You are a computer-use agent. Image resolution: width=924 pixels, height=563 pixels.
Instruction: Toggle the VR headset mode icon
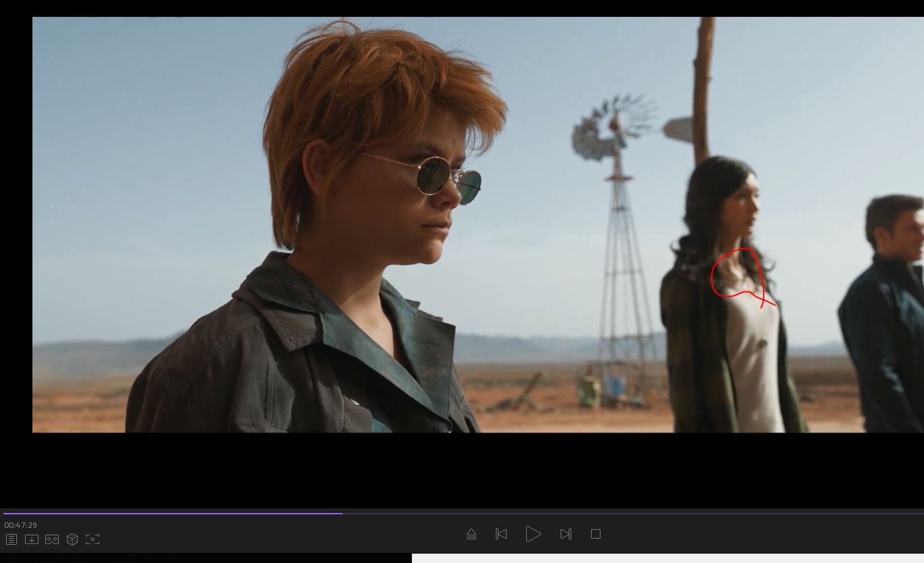click(x=52, y=539)
